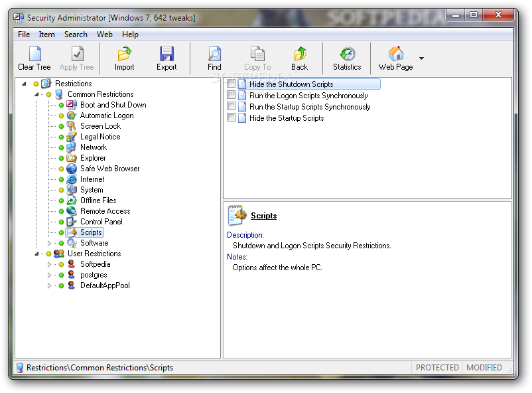The width and height of the screenshot is (532, 393).
Task: Click the PROTECTED status bar indicator
Action: pyautogui.click(x=437, y=368)
